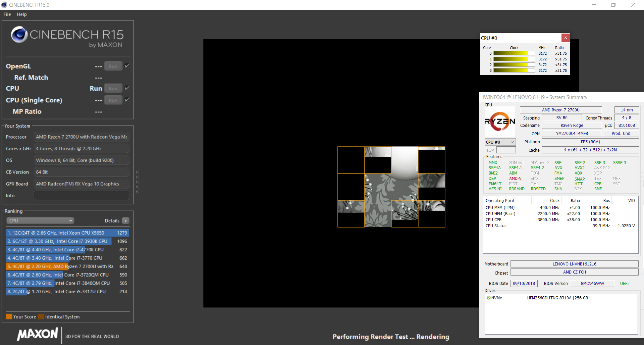Click the Prod. Unit field in HWiNFO
The image size is (644, 345).
point(621,133)
